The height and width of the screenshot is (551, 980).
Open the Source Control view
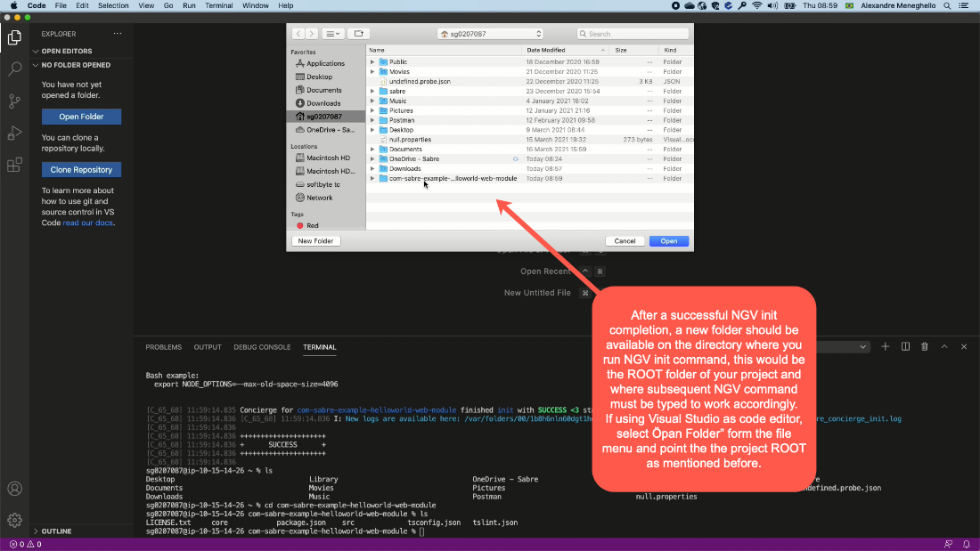14,101
